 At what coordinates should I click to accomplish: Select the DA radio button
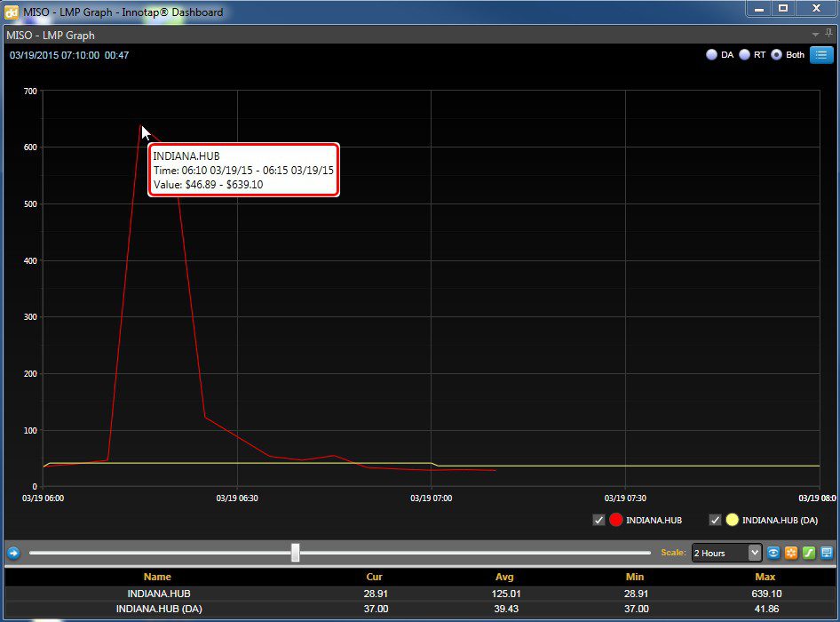[x=711, y=55]
